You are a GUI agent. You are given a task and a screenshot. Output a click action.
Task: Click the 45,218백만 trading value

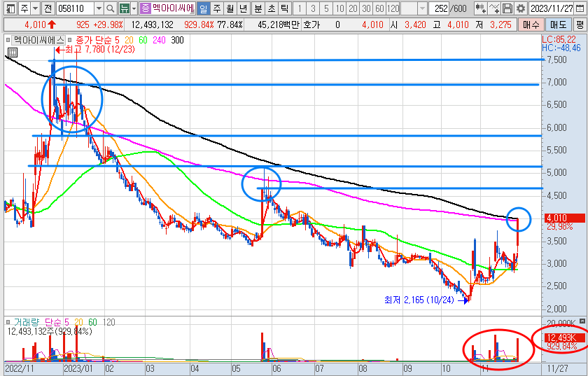tap(279, 25)
